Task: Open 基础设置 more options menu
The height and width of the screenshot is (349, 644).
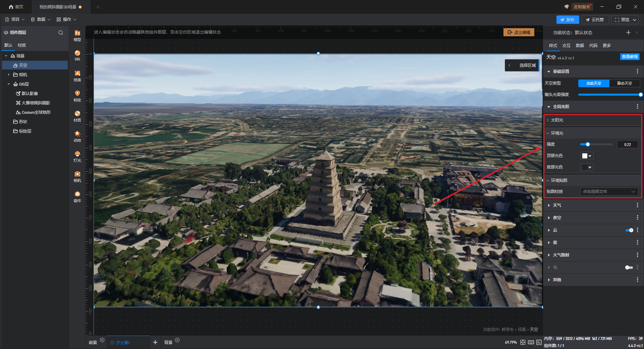Action: click(x=637, y=71)
